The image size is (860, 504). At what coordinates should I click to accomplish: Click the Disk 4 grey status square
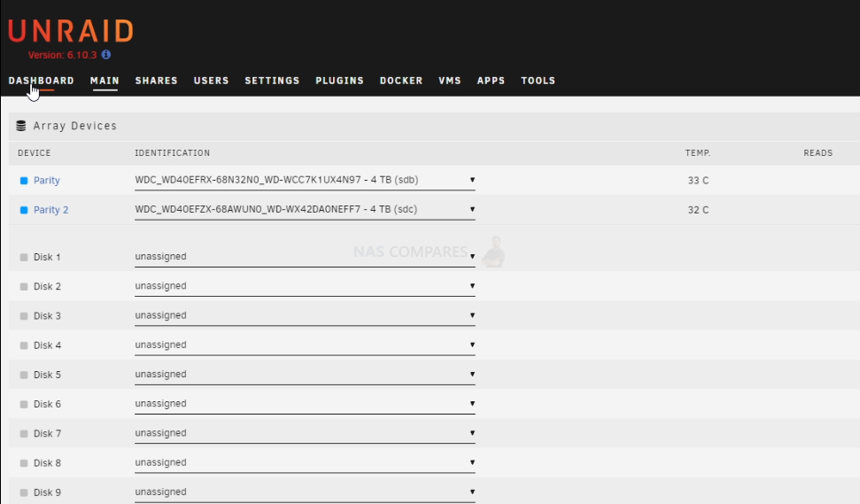[x=24, y=345]
